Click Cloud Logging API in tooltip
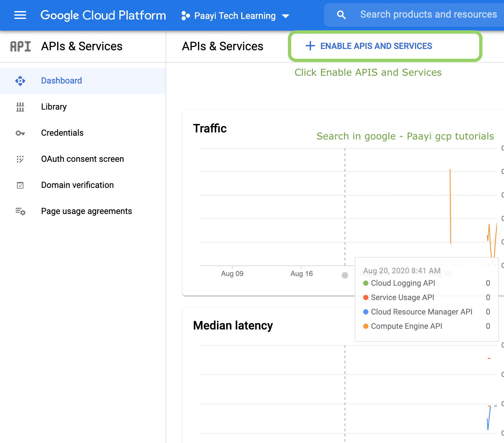 [x=403, y=283]
